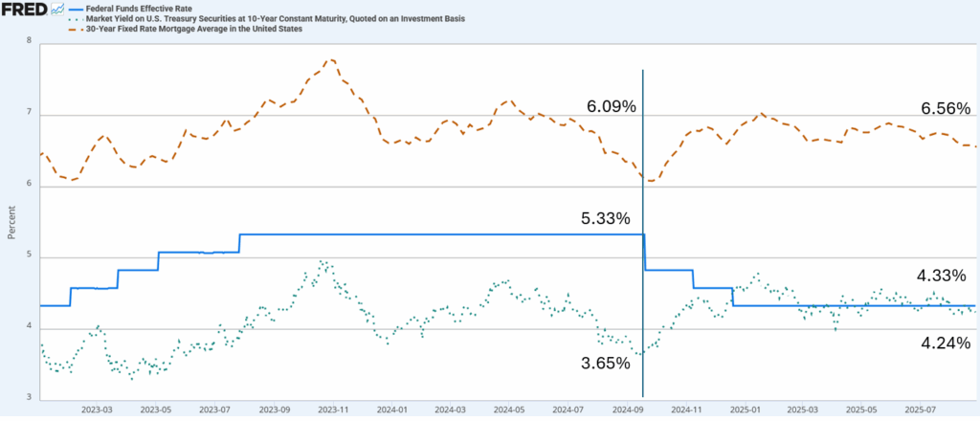Click the 2024-05 x-axis date label
The image size is (980, 421).
513,409
